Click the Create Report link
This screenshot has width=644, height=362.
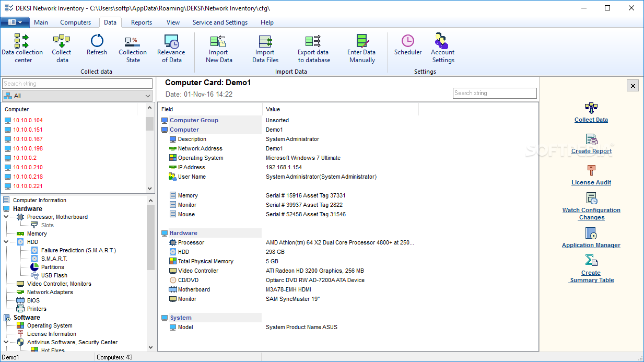(591, 151)
